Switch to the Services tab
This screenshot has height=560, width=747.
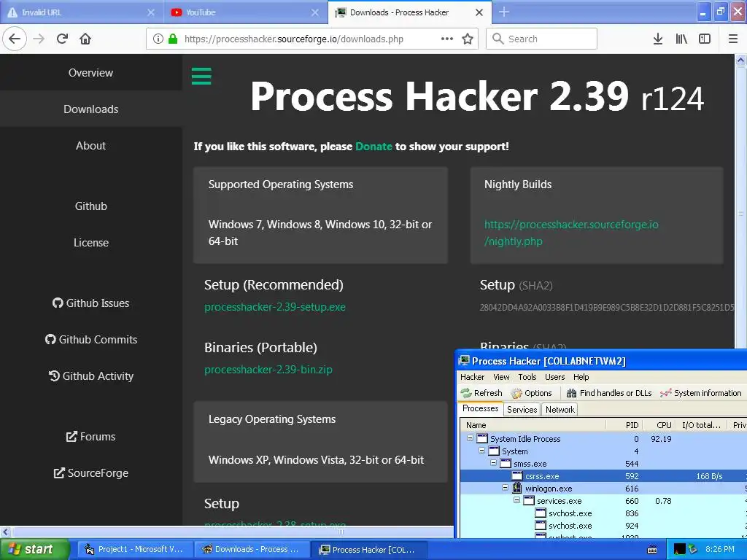522,410
